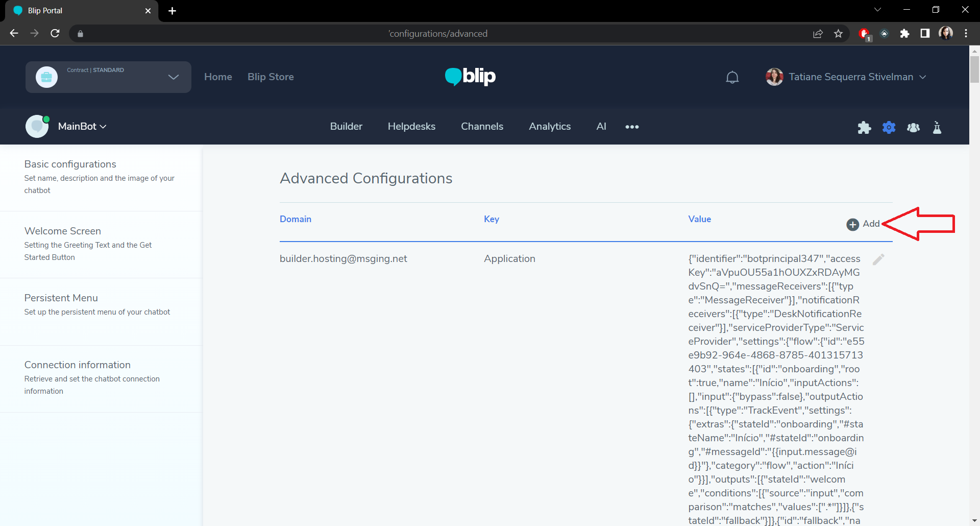Viewport: 980px width, 526px height.
Task: Open Welcome Screen settings
Action: tap(101, 244)
